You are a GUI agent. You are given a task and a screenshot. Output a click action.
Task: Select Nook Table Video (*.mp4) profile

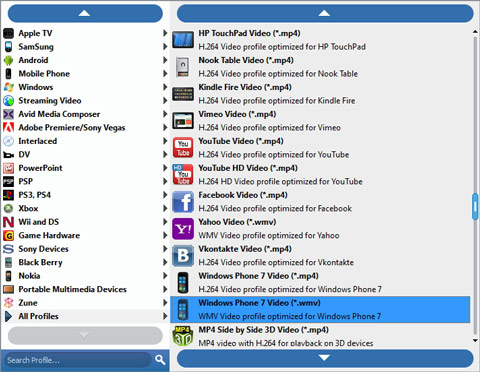pyautogui.click(x=320, y=67)
